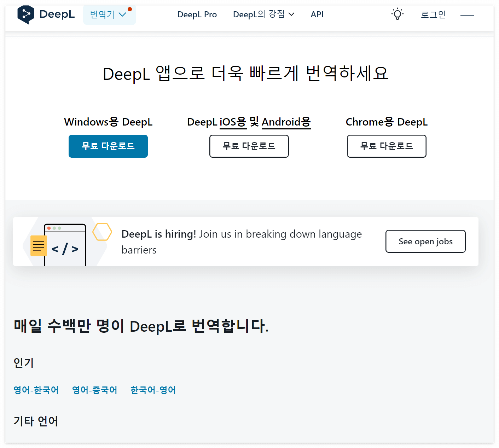Expand the DeepL의 강점 menu

(264, 14)
